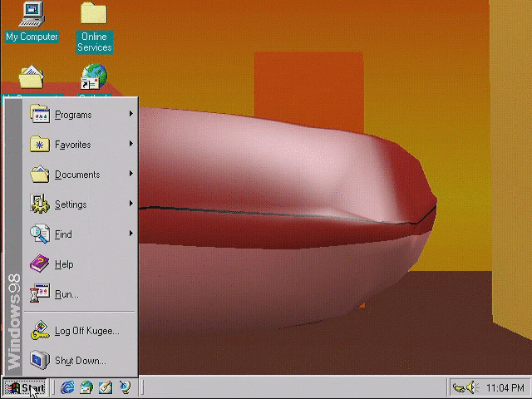Image resolution: width=532 pixels, height=399 pixels.
Task: Choose Run... from the Start menu
Action: (x=81, y=293)
